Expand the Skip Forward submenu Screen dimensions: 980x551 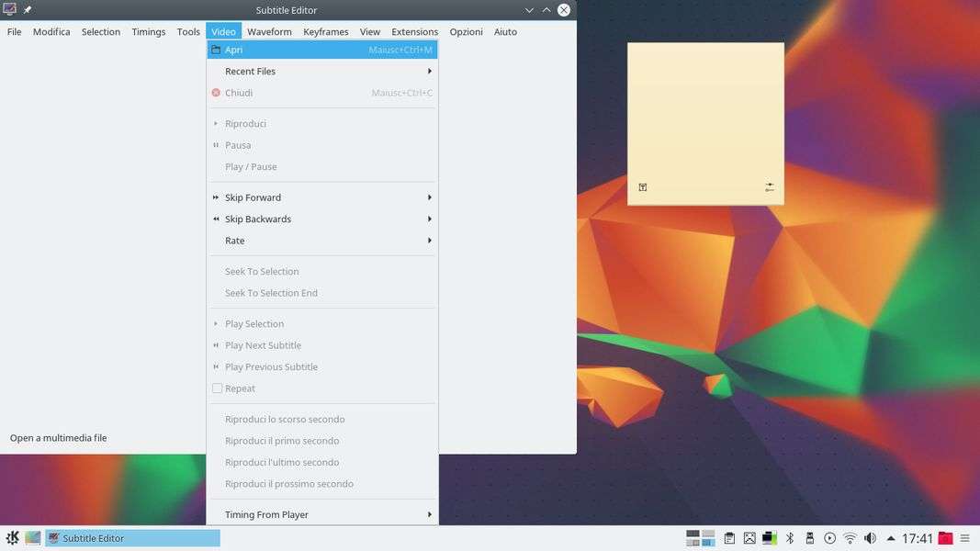click(321, 197)
